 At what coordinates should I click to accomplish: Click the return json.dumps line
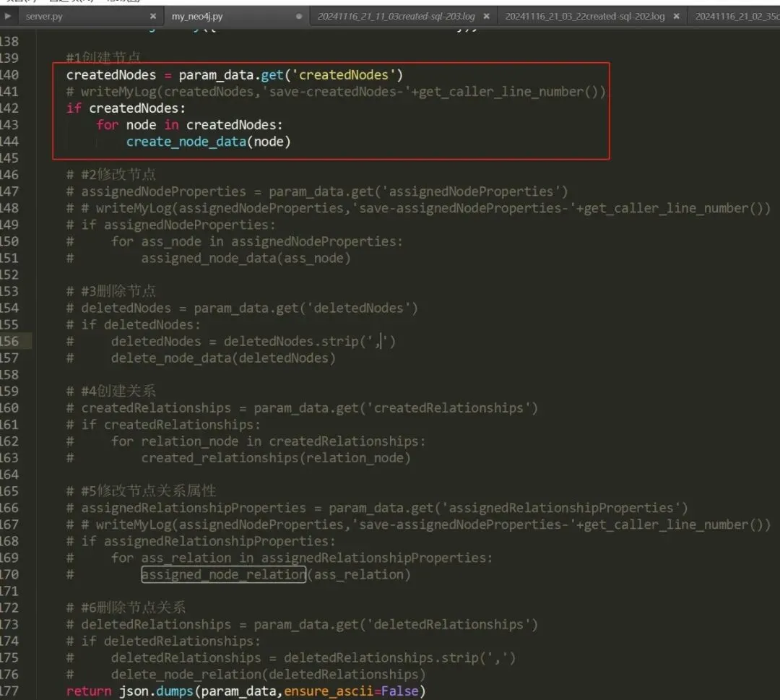coord(246,691)
